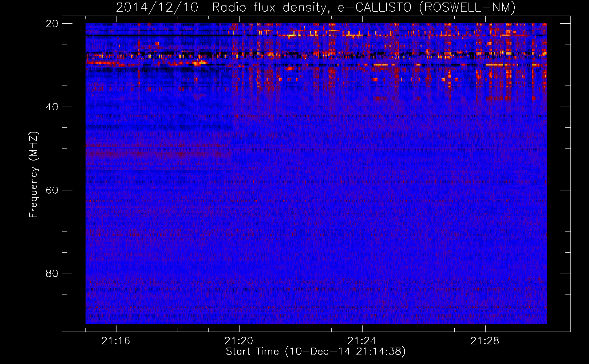The width and height of the screenshot is (589, 364).
Task: Click the (ROSWELL-NM) station name in title
Action: (x=467, y=8)
